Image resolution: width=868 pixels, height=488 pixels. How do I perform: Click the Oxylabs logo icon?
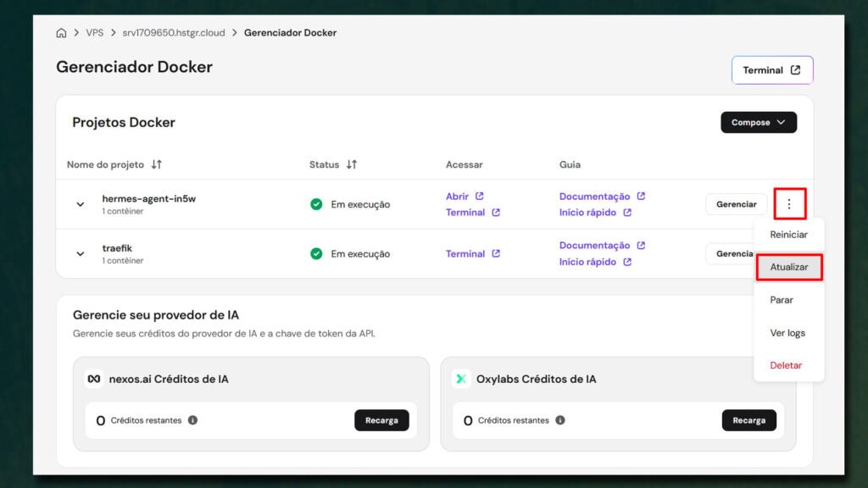tap(461, 379)
